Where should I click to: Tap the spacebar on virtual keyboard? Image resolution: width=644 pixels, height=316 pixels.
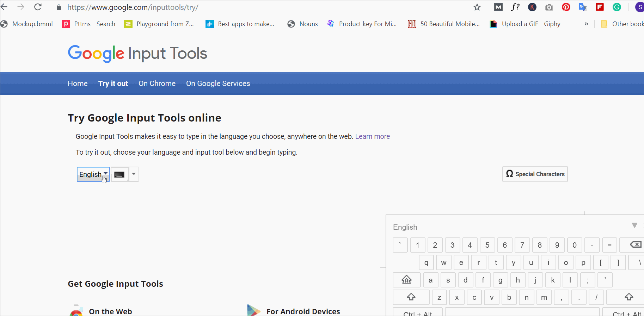(x=522, y=312)
